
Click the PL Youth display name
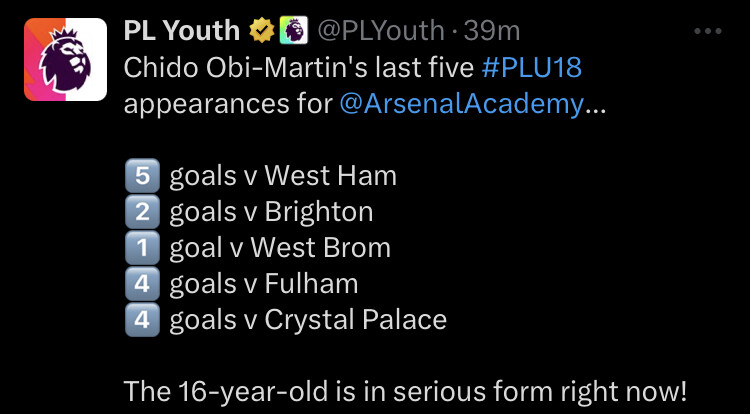point(182,31)
